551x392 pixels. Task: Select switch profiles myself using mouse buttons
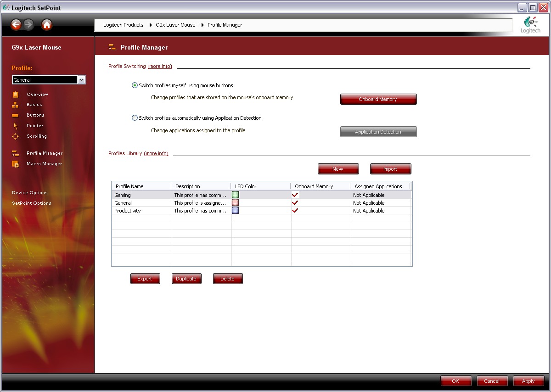click(135, 85)
